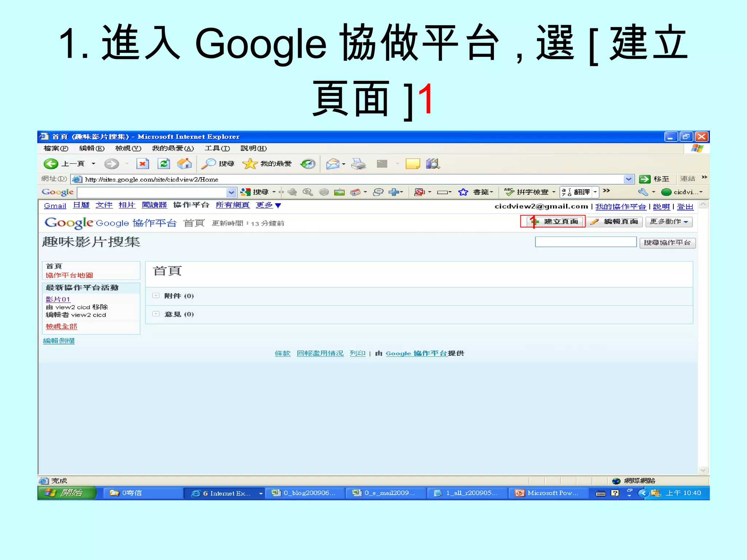Click the 回報濫用情況 footer link
The width and height of the screenshot is (747, 560).
(x=320, y=353)
